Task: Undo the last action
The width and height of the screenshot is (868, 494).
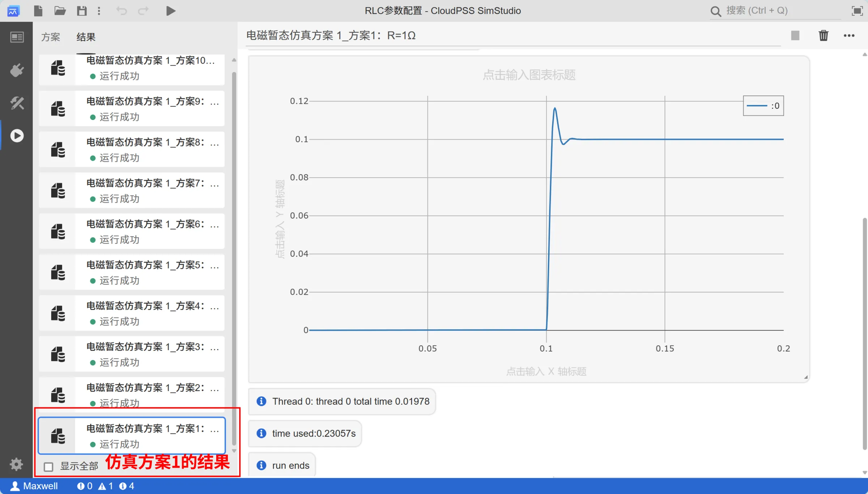Action: (122, 11)
